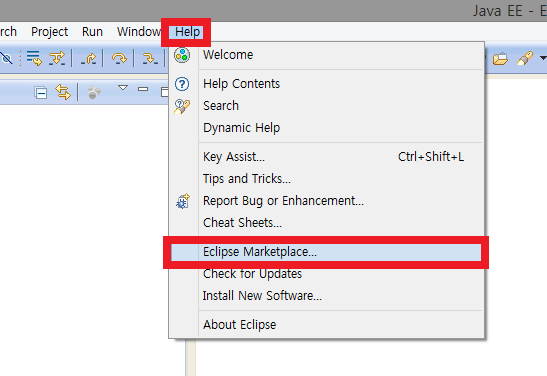The image size is (547, 376).
Task: Open Cheat Sheets... from the menu
Action: 327,223
